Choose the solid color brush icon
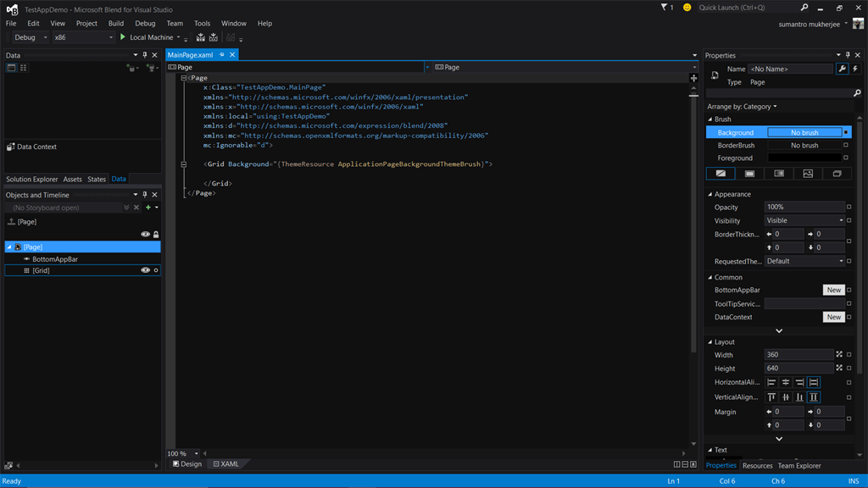This screenshot has width=868, height=488. tap(749, 174)
